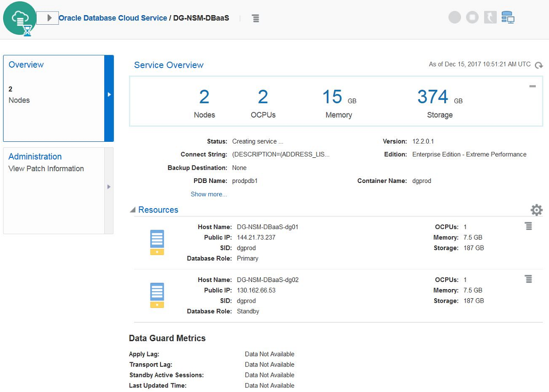
Task: Click the 374 GB Storage metric
Action: point(440,103)
